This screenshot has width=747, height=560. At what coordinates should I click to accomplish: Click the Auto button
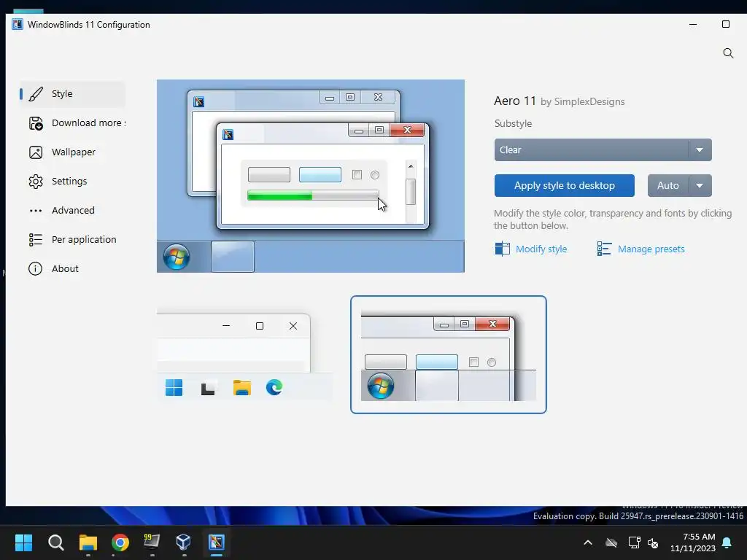coord(668,186)
